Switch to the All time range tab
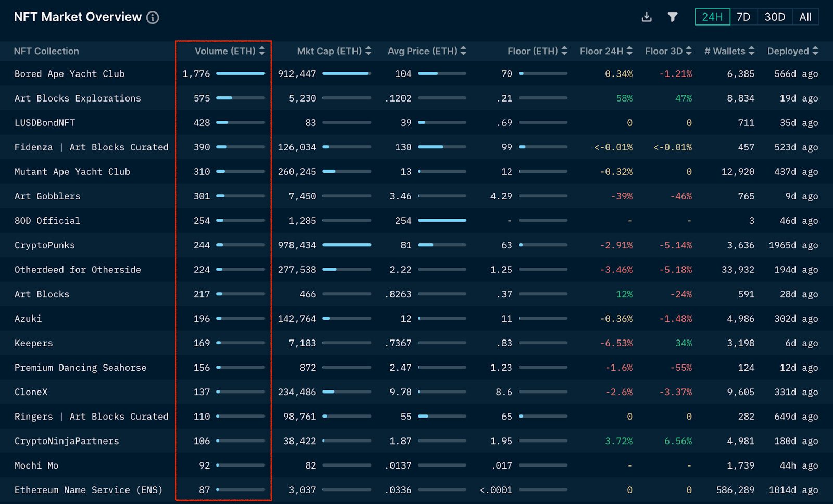 (805, 17)
